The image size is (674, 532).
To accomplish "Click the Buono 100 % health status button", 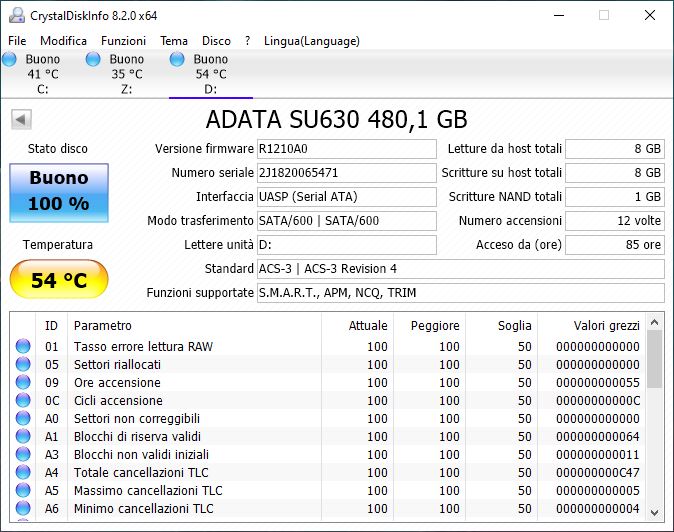I will click(59, 193).
